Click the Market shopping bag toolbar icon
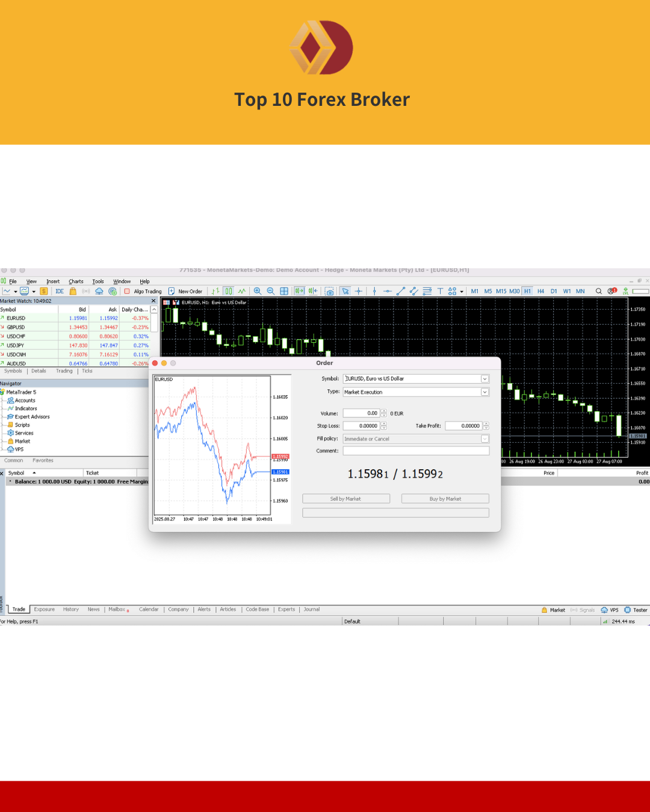The width and height of the screenshot is (650, 812). point(73,291)
